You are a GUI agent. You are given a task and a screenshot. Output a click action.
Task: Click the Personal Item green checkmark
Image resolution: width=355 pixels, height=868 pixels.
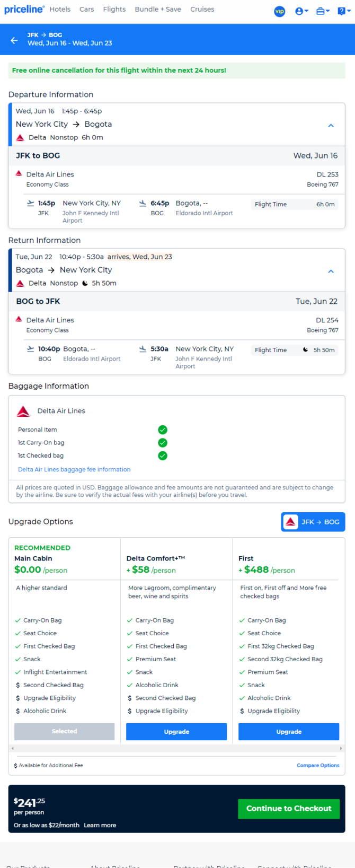pyautogui.click(x=163, y=430)
